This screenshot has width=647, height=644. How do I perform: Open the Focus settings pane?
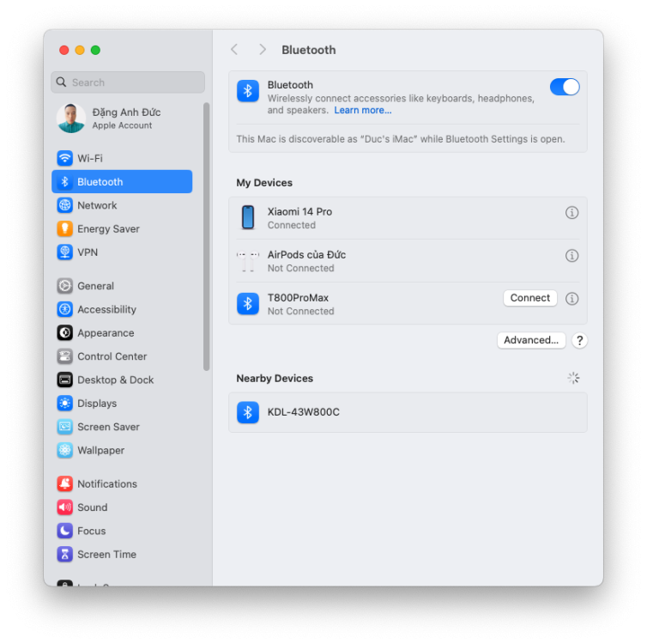click(x=122, y=531)
